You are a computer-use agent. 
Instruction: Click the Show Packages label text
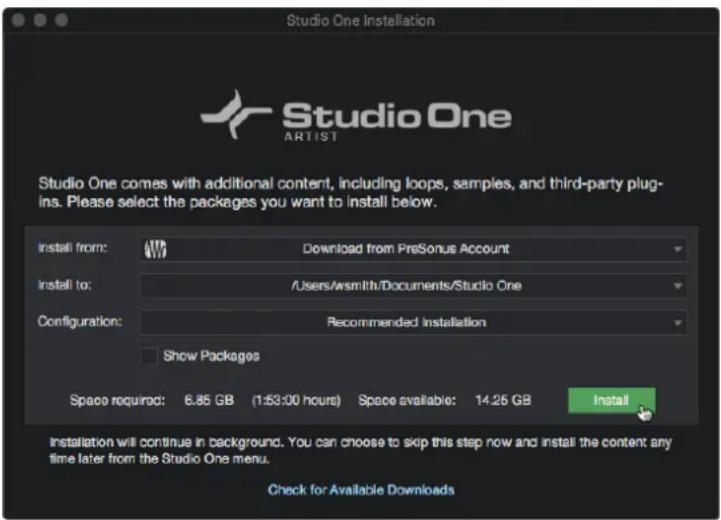coord(212,356)
